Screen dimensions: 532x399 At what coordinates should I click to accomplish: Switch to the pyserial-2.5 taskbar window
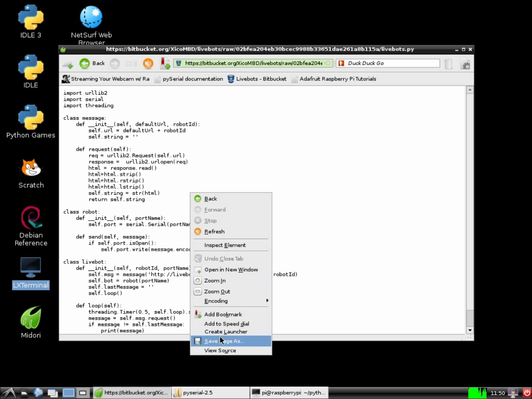tap(209, 393)
